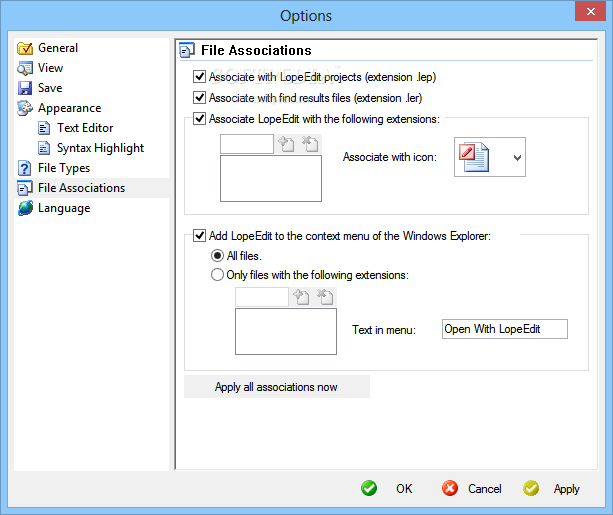Click the Apply button label
Viewport: 613px width, 515px height.
point(566,489)
